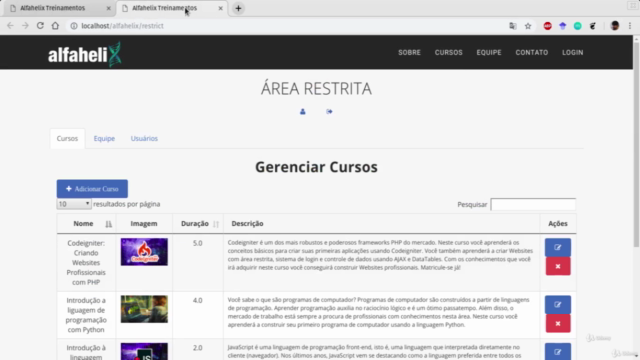Delete the Python introduction course
Viewport: 640px width, 360px height.
[558, 323]
